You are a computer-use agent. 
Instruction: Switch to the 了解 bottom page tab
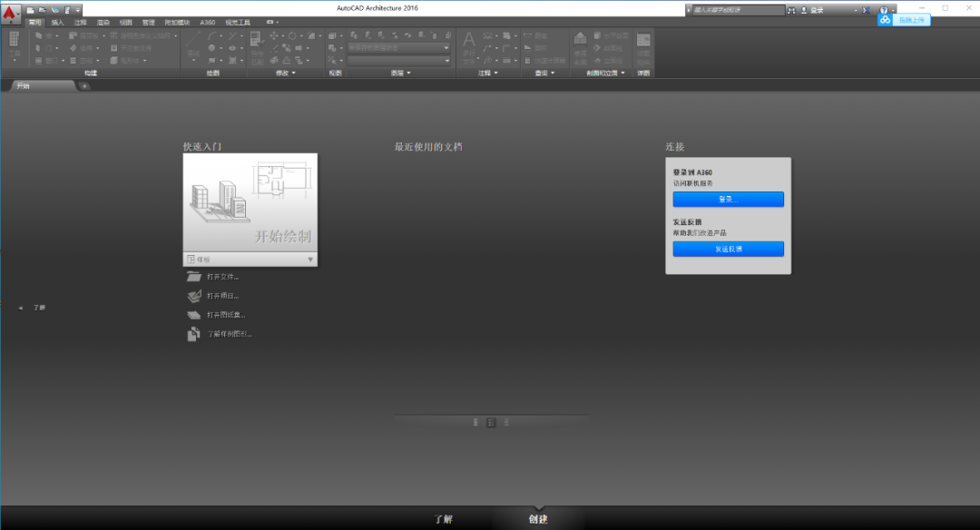click(443, 519)
